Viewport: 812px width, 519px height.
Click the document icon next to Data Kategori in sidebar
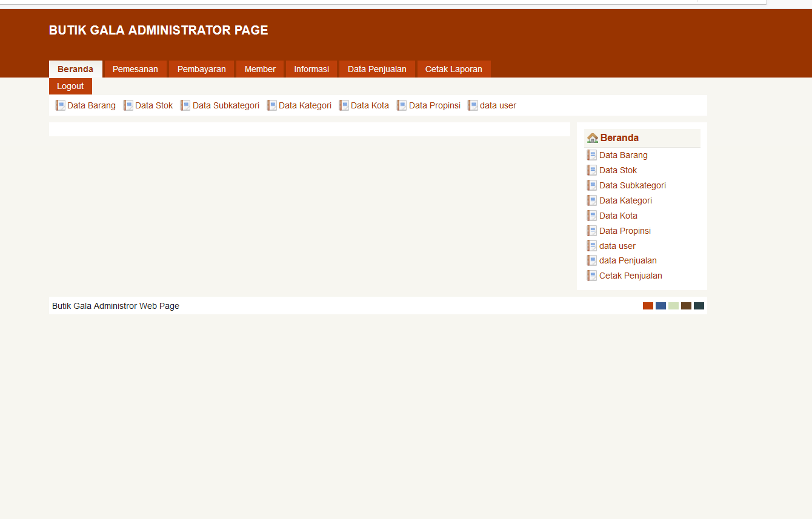[x=592, y=200]
